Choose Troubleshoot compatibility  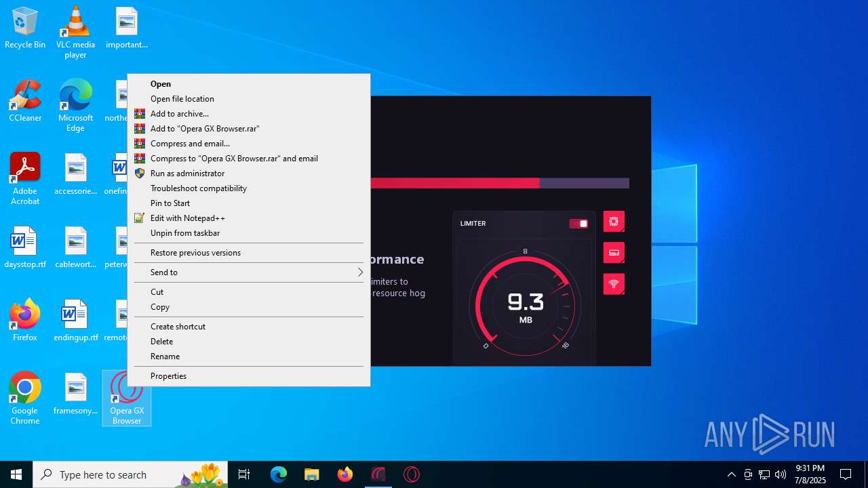point(249,188)
